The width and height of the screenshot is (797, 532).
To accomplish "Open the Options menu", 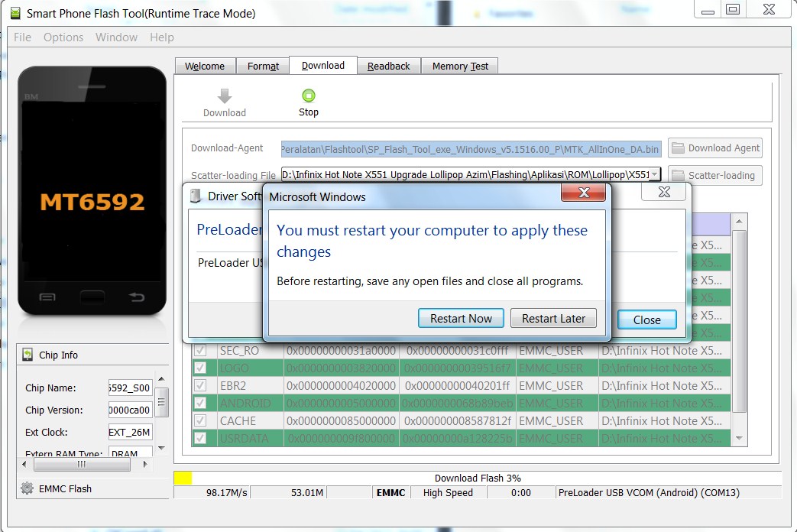I will [63, 37].
